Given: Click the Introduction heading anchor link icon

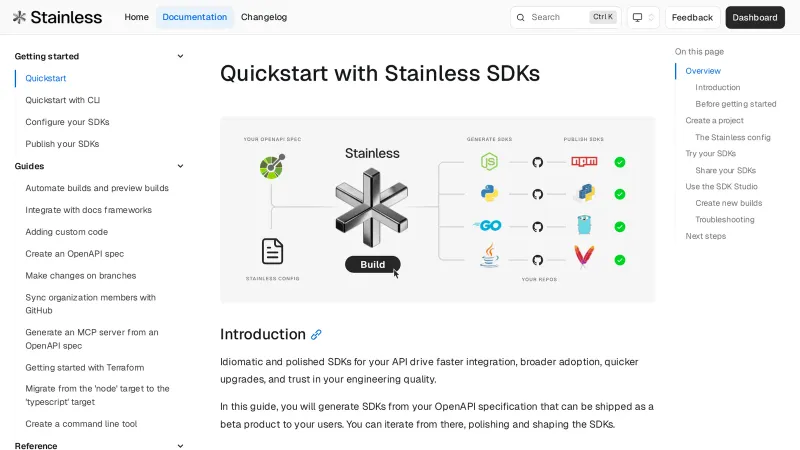Looking at the screenshot, I should click(x=316, y=335).
